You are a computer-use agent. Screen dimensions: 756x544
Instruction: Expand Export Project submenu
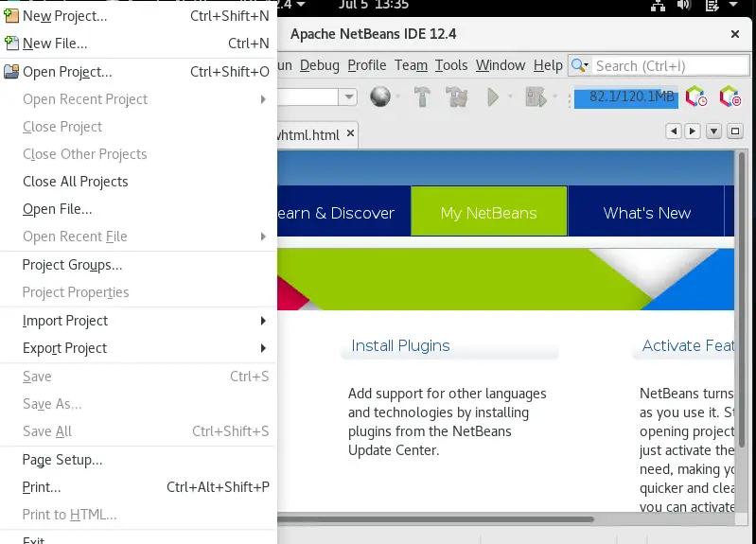point(138,348)
